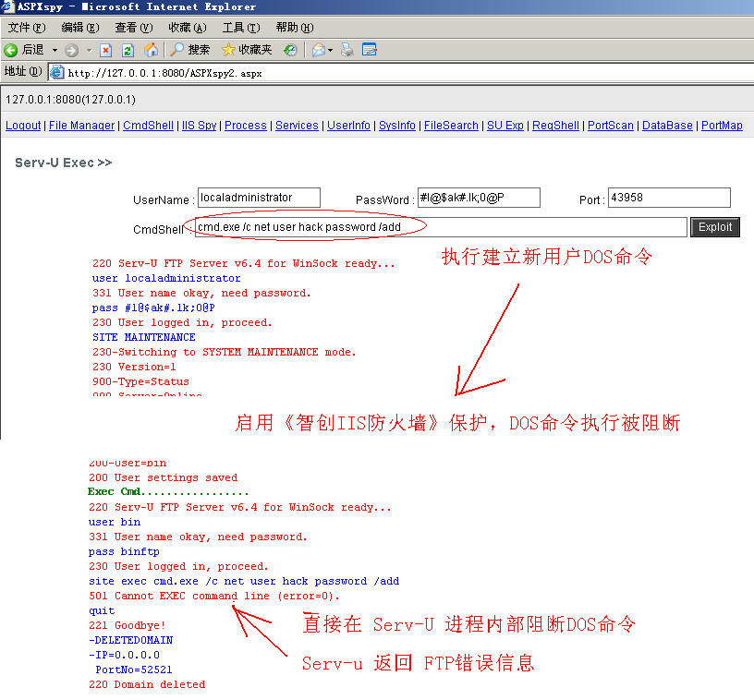
Task: Click the "900-Type=Status" output line
Action: (x=140, y=382)
